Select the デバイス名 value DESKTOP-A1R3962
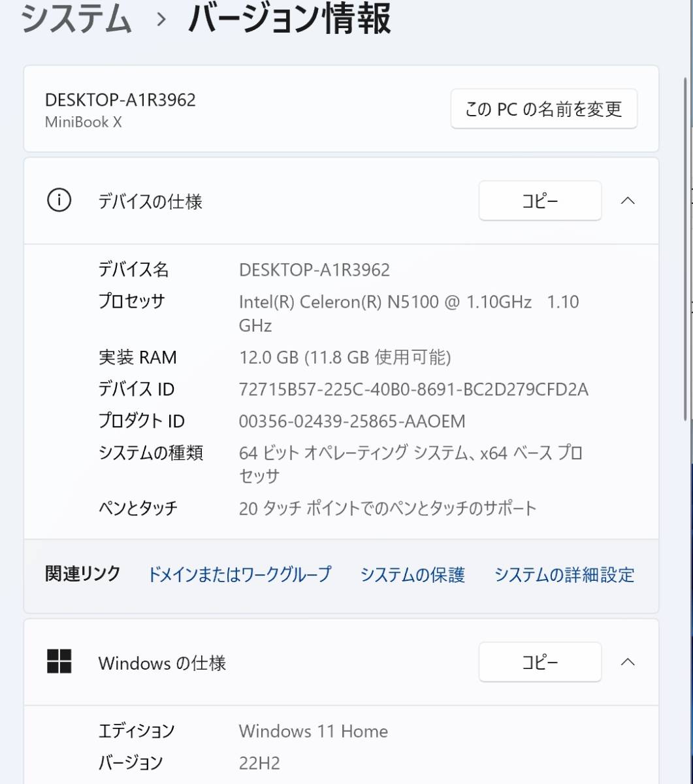Viewport: 693px width, 784px height. point(314,269)
